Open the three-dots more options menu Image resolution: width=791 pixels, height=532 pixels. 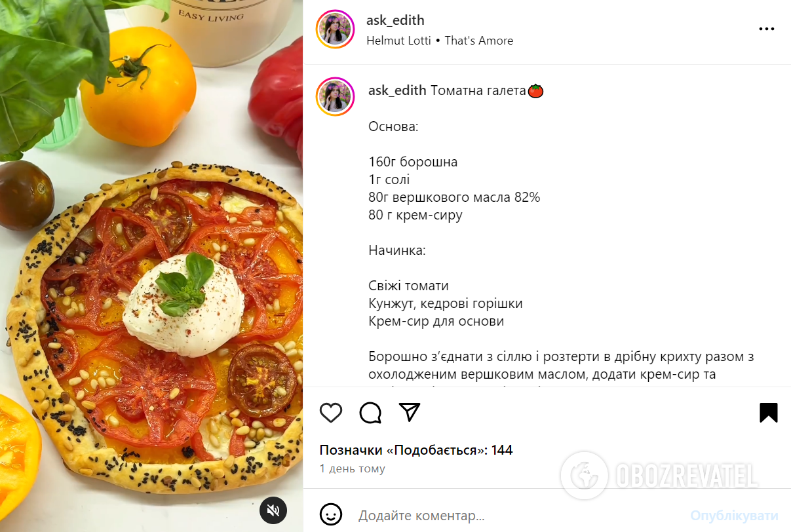point(767,29)
